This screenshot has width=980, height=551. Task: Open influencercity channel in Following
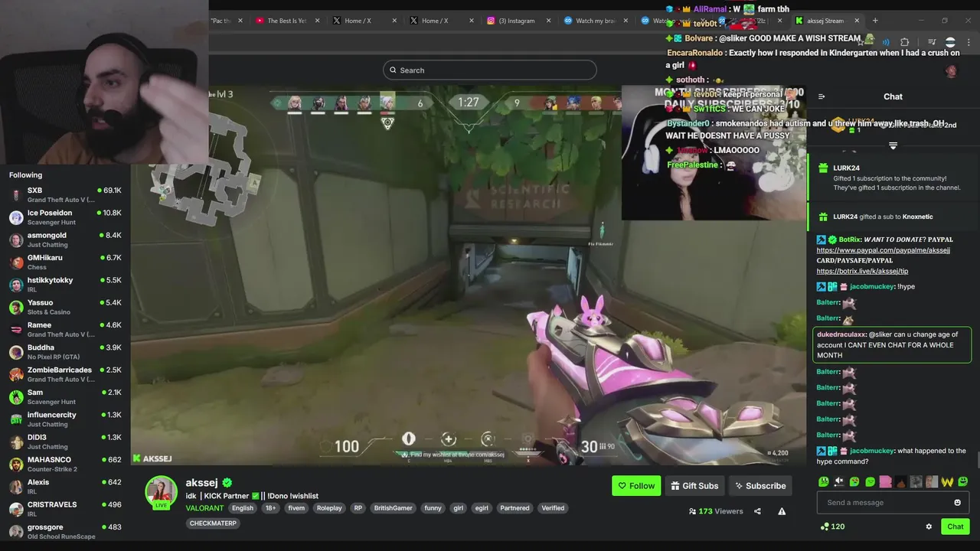tap(65, 419)
